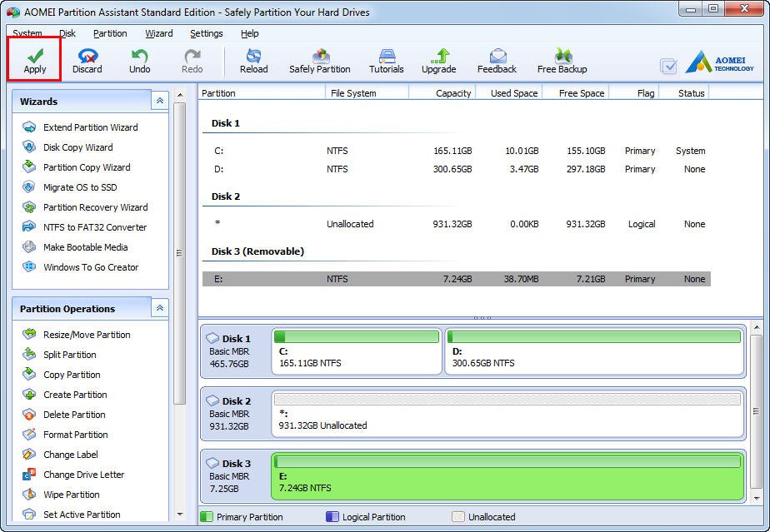Open Tutorials from the toolbar

coord(386,59)
